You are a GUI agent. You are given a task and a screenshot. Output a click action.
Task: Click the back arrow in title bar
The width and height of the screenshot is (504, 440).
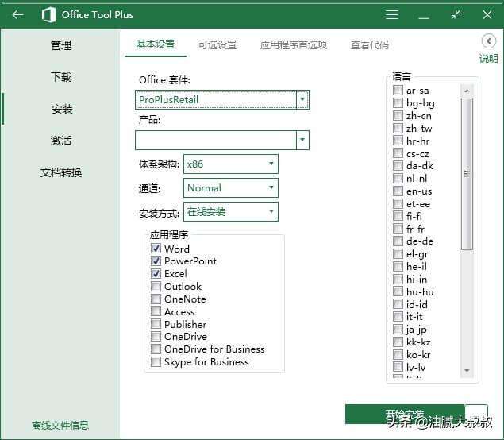[17, 14]
